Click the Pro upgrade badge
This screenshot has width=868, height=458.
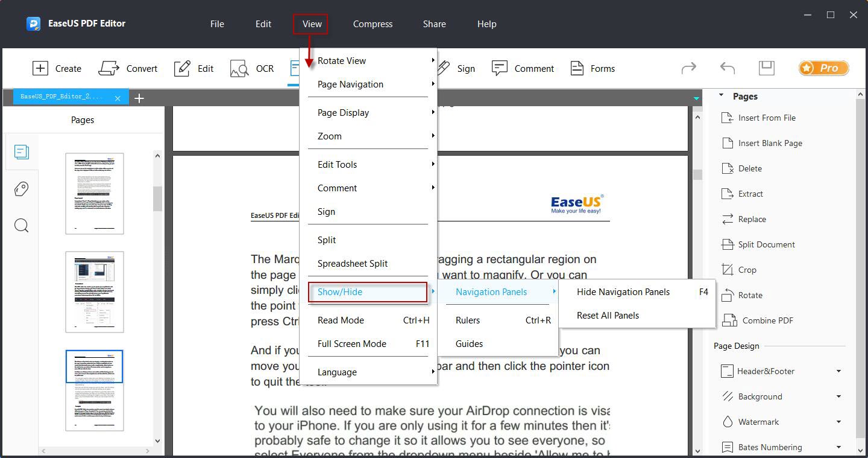point(824,68)
